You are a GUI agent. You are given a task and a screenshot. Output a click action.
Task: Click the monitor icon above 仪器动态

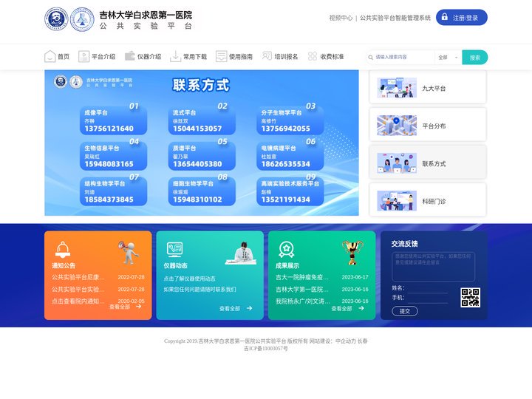pos(174,250)
